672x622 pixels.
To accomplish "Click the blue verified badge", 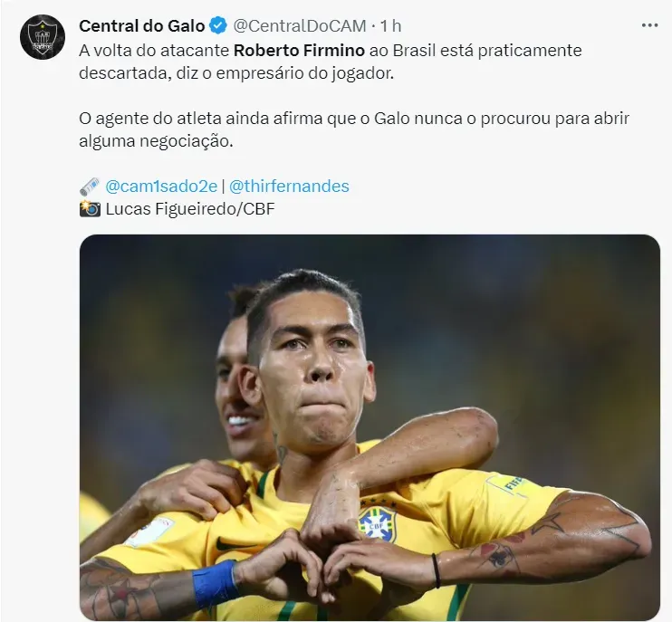I will click(218, 26).
